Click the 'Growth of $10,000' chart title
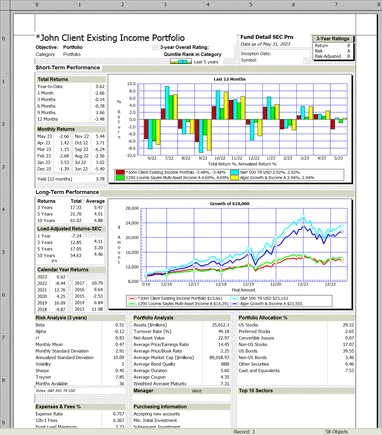 click(x=230, y=204)
